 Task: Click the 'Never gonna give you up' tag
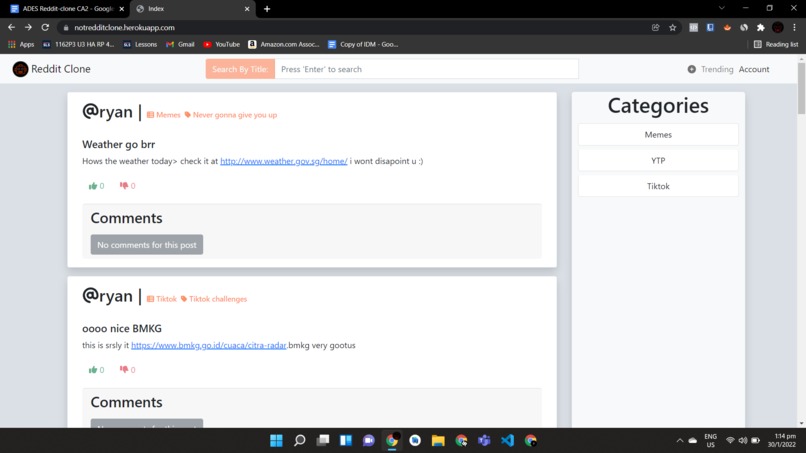(230, 115)
